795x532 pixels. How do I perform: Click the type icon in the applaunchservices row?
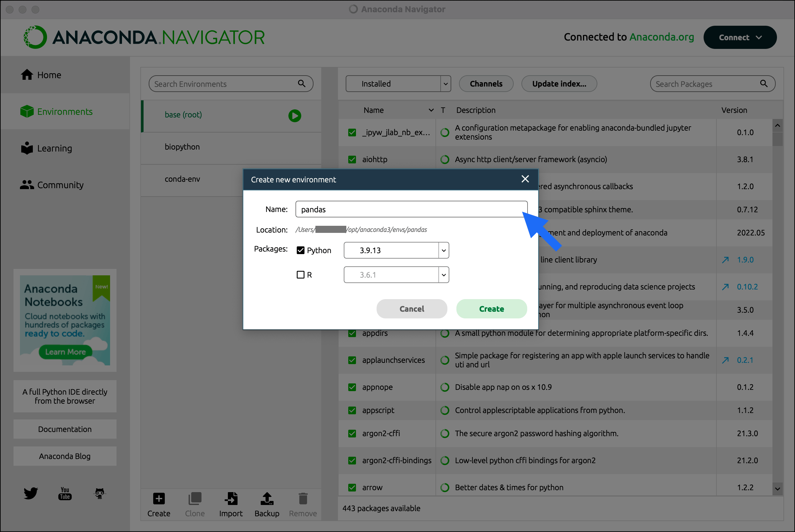point(445,360)
